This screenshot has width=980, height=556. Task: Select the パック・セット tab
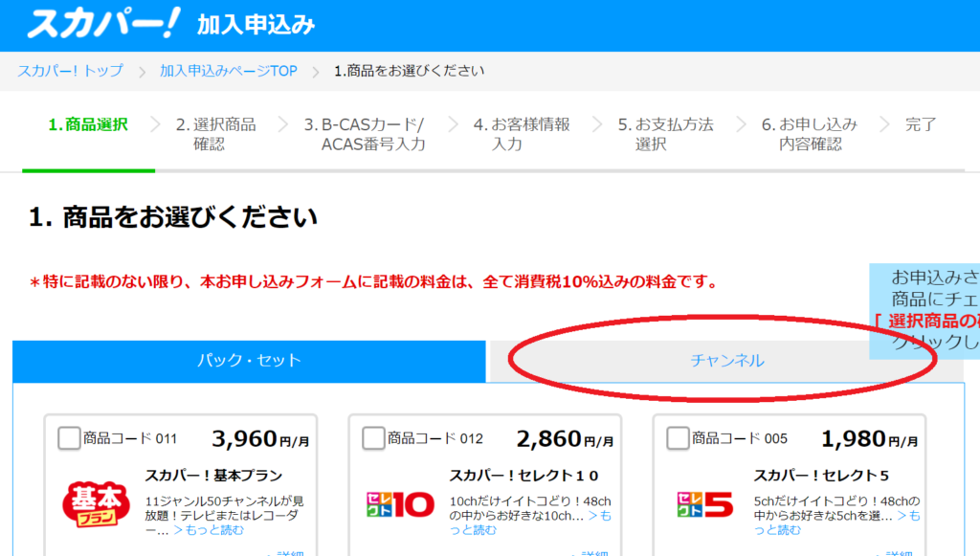click(249, 361)
